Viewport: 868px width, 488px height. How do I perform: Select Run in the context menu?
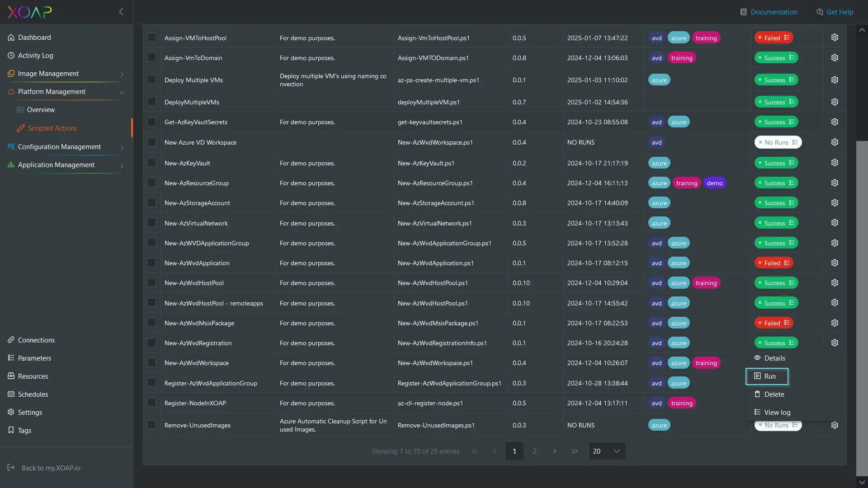tap(767, 376)
